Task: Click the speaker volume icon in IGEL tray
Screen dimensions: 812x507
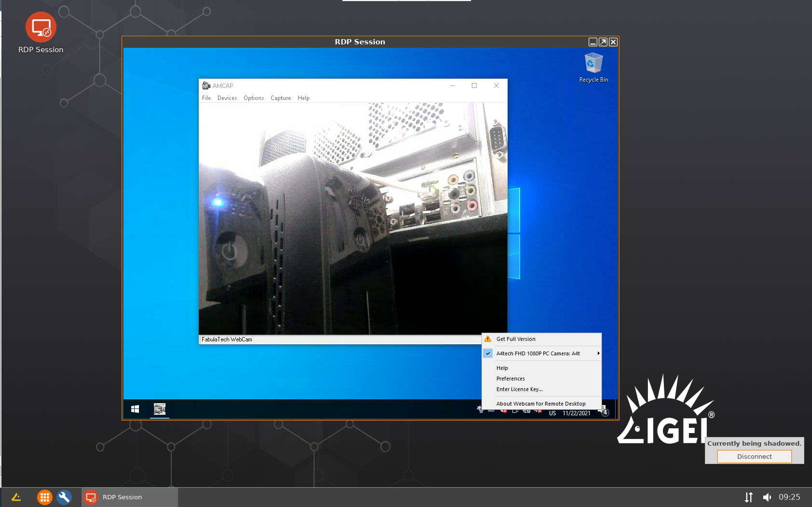Action: [x=767, y=497]
